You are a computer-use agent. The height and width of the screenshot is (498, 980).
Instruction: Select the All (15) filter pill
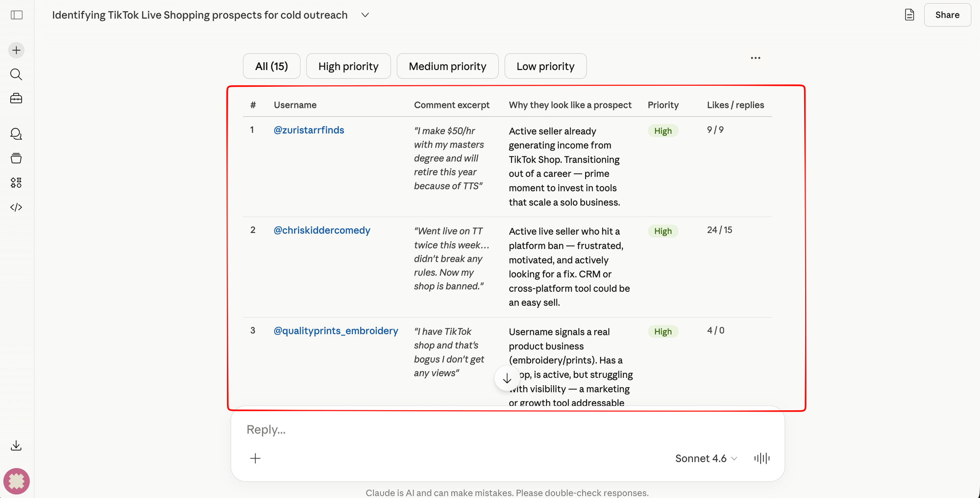click(271, 66)
